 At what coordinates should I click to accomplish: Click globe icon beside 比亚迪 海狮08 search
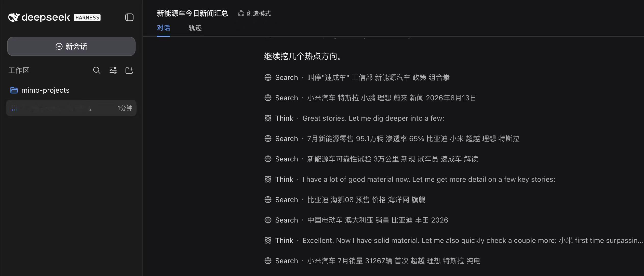(x=268, y=200)
